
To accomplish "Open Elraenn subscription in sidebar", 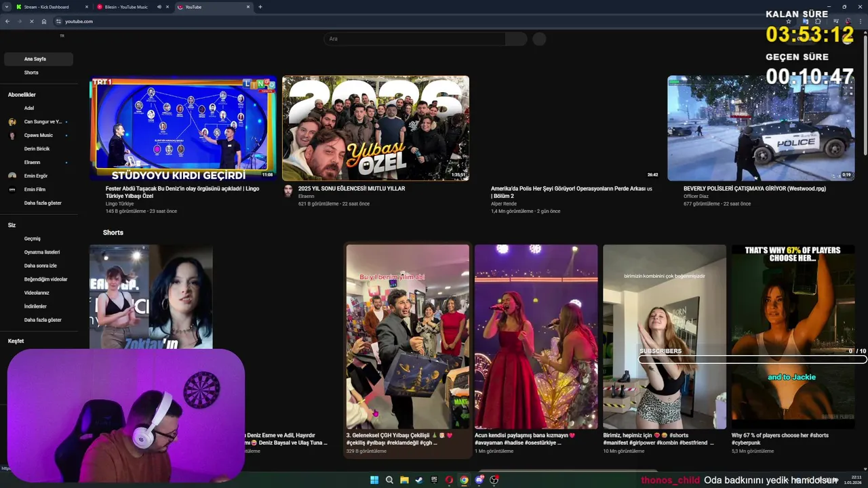I will pos(33,163).
